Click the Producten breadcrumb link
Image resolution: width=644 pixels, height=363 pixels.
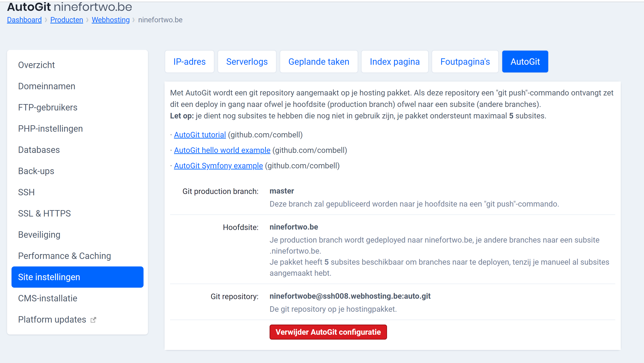pyautogui.click(x=66, y=19)
